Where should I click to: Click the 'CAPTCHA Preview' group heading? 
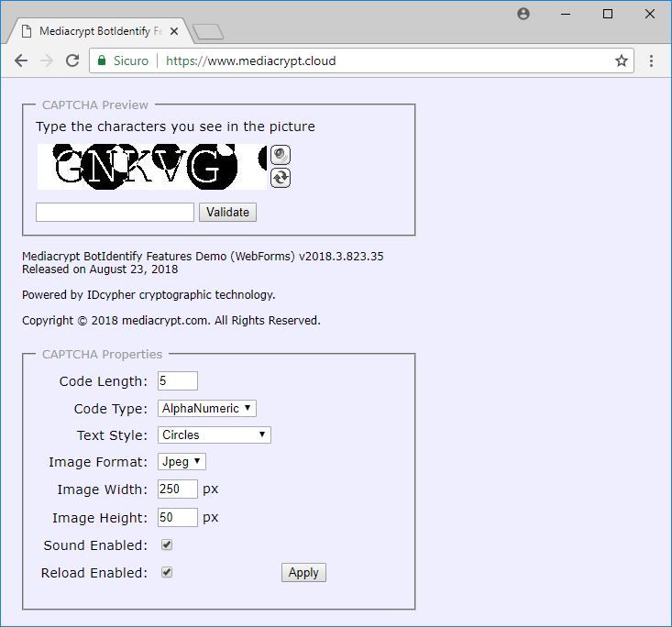[95, 105]
